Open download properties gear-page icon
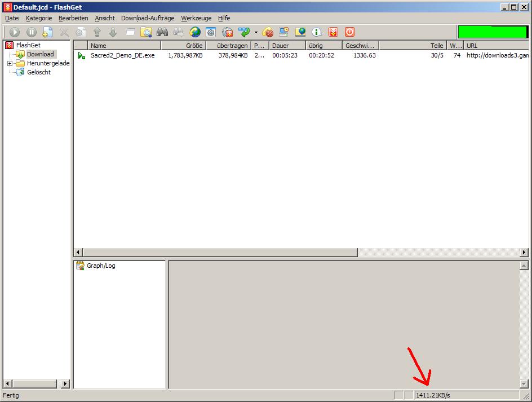Viewport: 532px width, 402px height. point(81,32)
